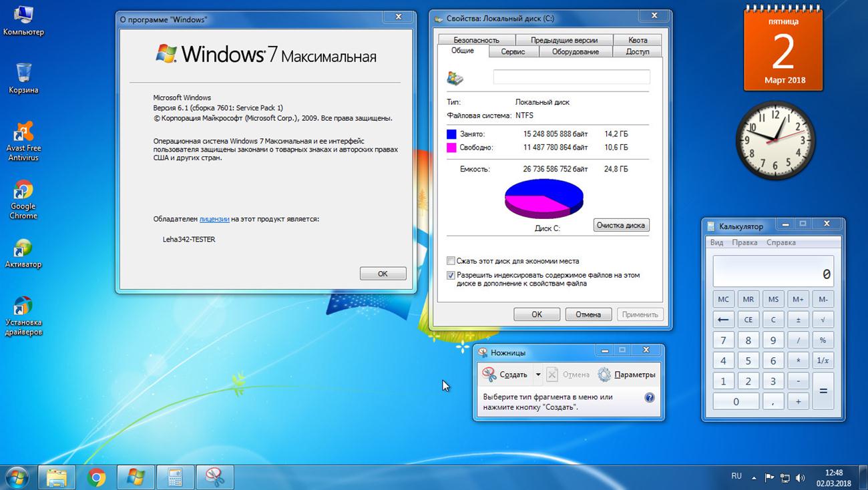This screenshot has height=490, width=868.
Task: Select the Корзина recycle bin icon
Action: pos(23,77)
